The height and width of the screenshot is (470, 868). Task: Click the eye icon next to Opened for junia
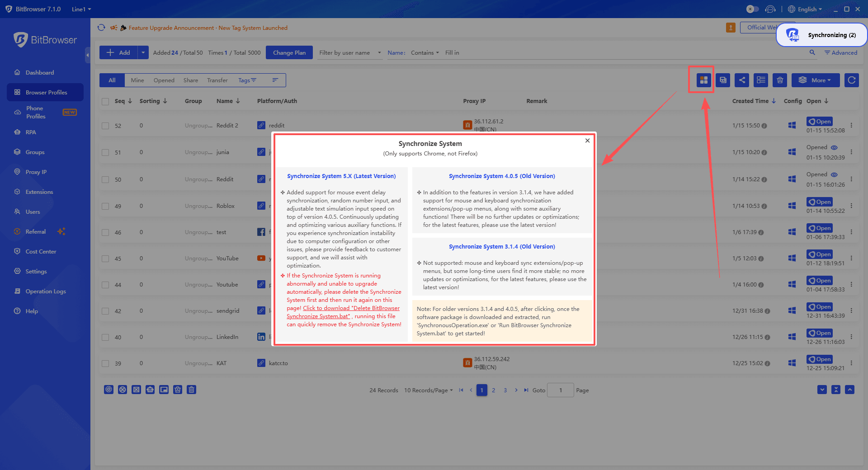tap(834, 147)
